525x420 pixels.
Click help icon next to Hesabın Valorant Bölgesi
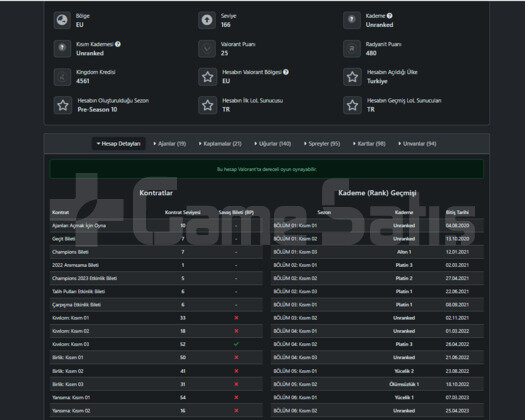(x=286, y=72)
